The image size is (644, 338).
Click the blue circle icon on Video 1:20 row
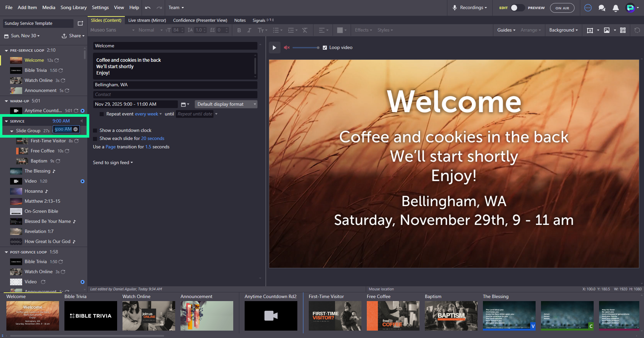83,181
